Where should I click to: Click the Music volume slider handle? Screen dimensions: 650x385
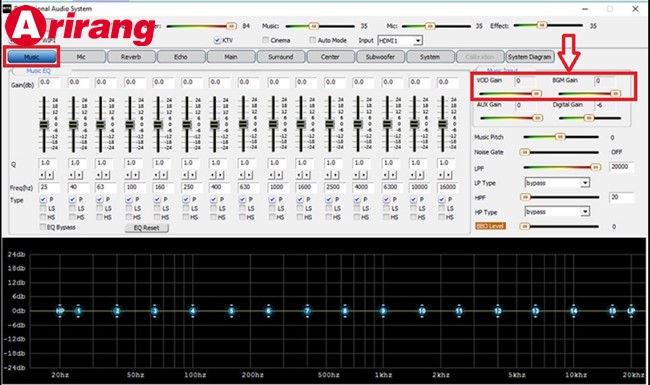314,26
